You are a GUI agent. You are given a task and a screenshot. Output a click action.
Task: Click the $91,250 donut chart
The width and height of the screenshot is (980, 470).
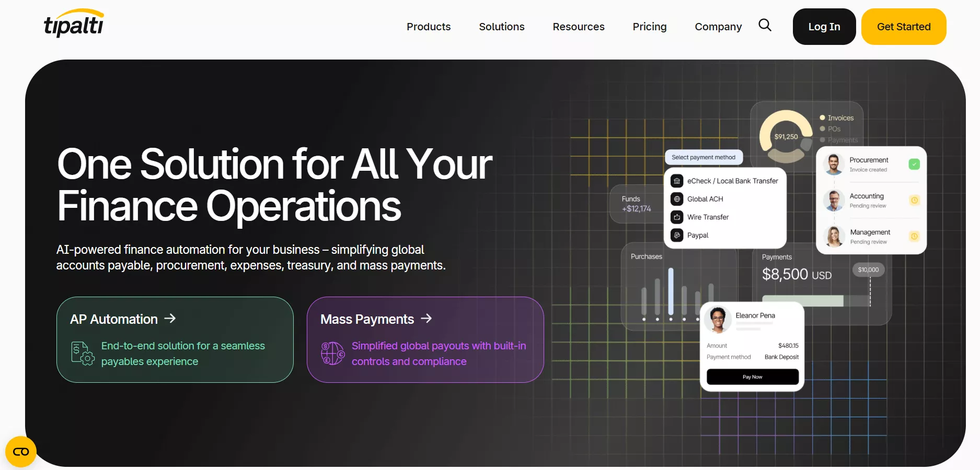pos(786,136)
